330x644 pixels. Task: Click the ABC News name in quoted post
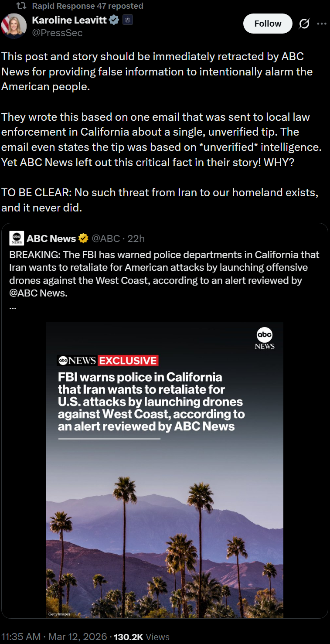pyautogui.click(x=51, y=239)
